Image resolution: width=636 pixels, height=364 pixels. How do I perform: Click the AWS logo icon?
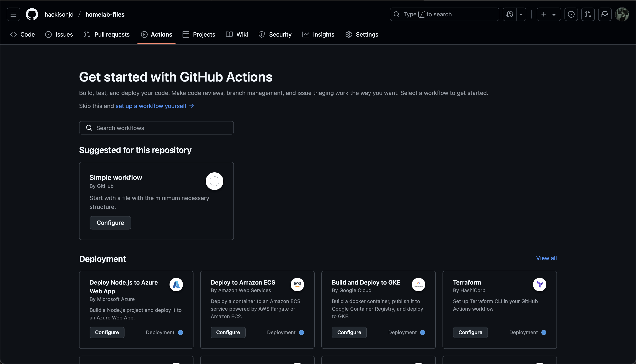point(297,285)
